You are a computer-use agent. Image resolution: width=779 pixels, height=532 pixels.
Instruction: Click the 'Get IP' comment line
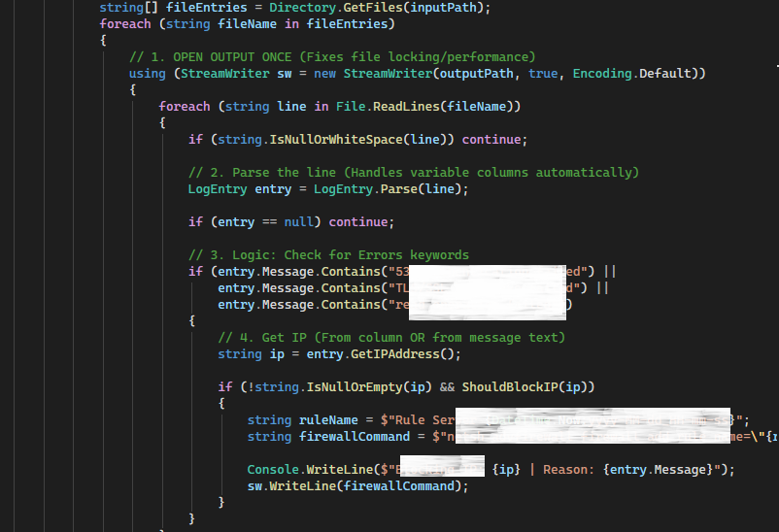point(391,338)
